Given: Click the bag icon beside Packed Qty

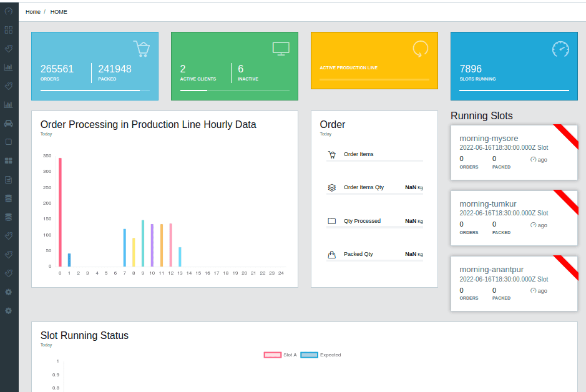Looking at the screenshot, I should click(332, 254).
